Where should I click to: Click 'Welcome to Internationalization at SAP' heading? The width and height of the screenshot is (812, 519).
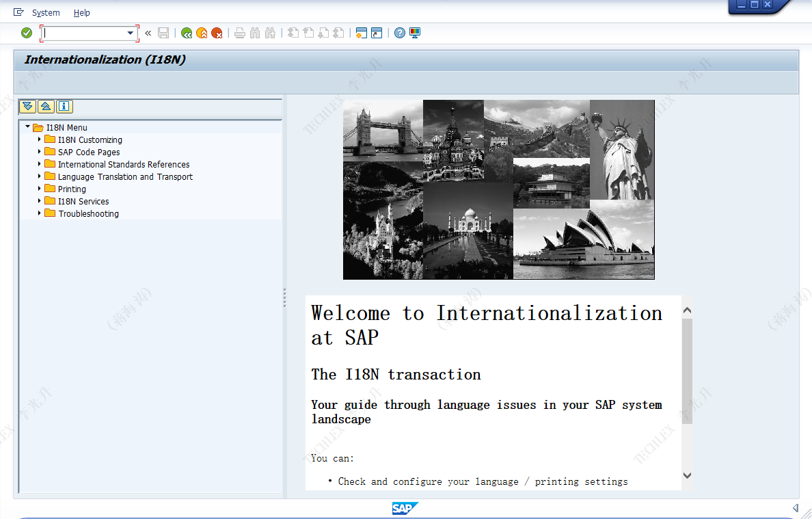point(487,325)
